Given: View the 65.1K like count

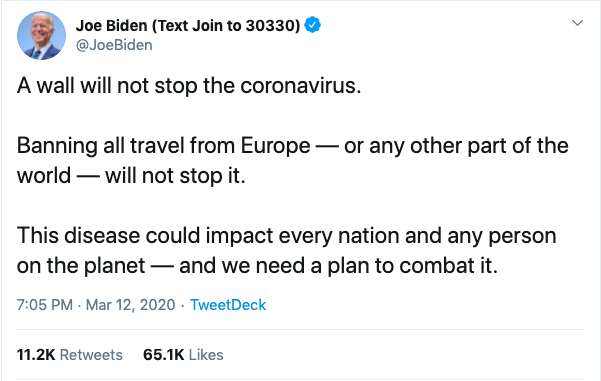Looking at the screenshot, I should click(x=164, y=355).
